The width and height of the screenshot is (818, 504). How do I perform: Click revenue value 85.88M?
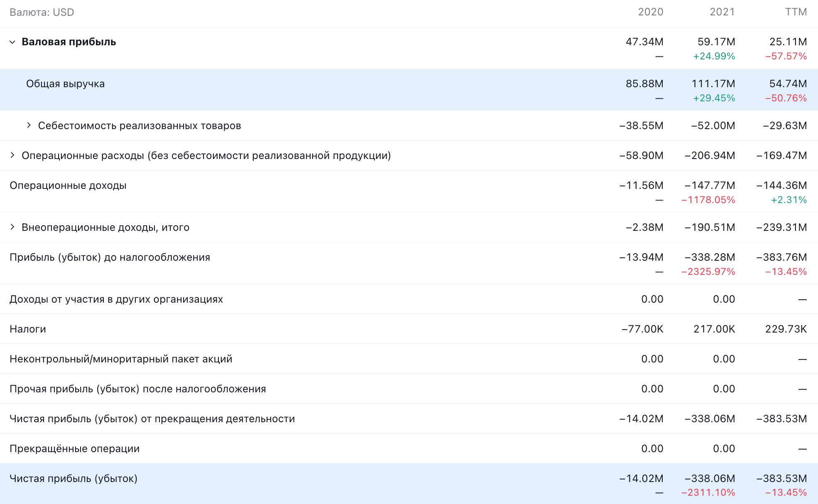[x=644, y=84]
